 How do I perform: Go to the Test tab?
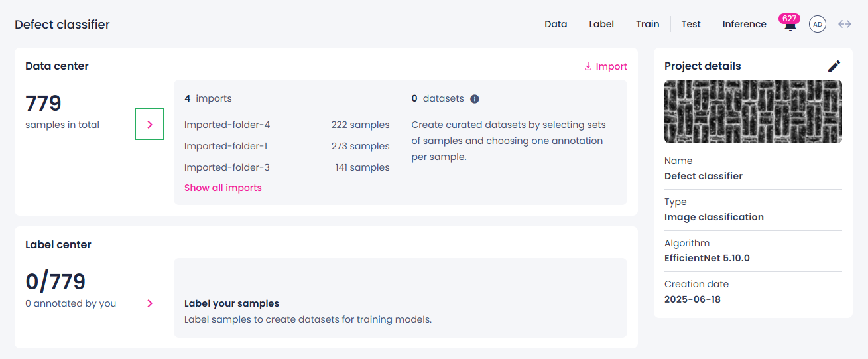tap(691, 24)
